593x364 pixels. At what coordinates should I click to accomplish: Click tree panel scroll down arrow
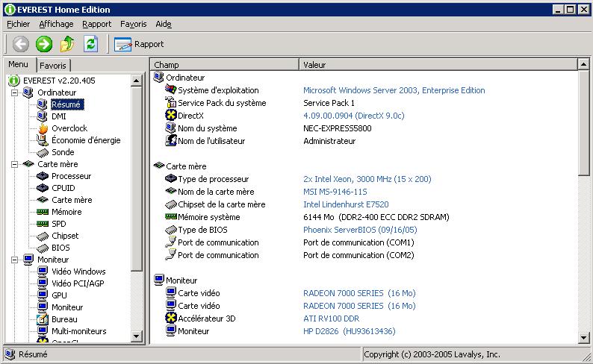click(x=136, y=336)
